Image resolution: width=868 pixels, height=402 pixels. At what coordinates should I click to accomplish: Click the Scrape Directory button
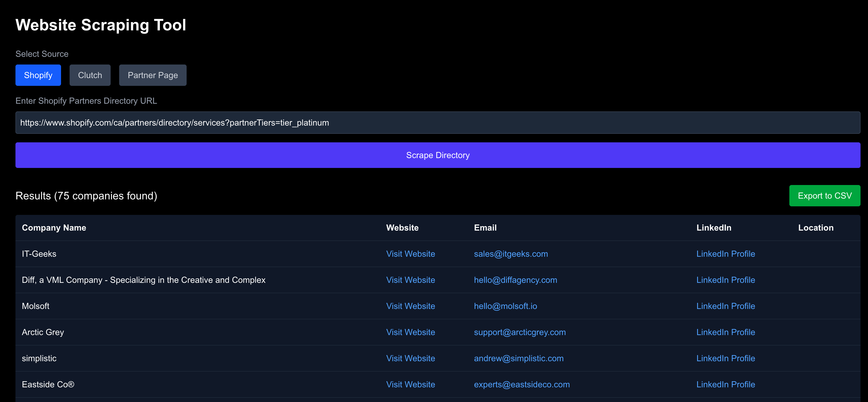click(438, 155)
